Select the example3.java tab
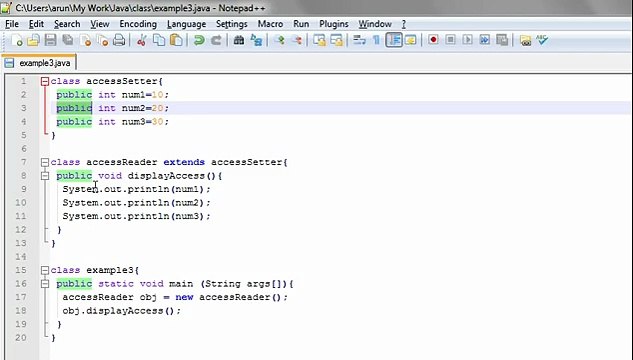 [39, 63]
